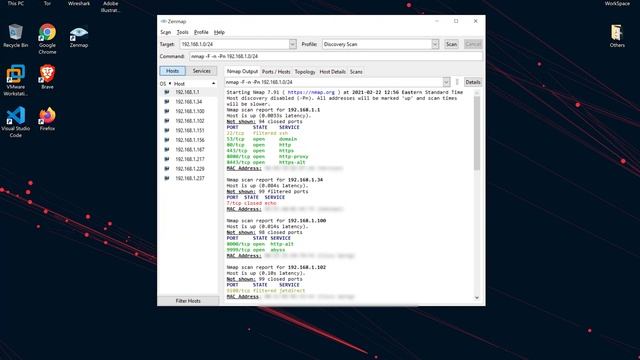
Task: Open the Others folder on desktop
Action: tap(617, 36)
